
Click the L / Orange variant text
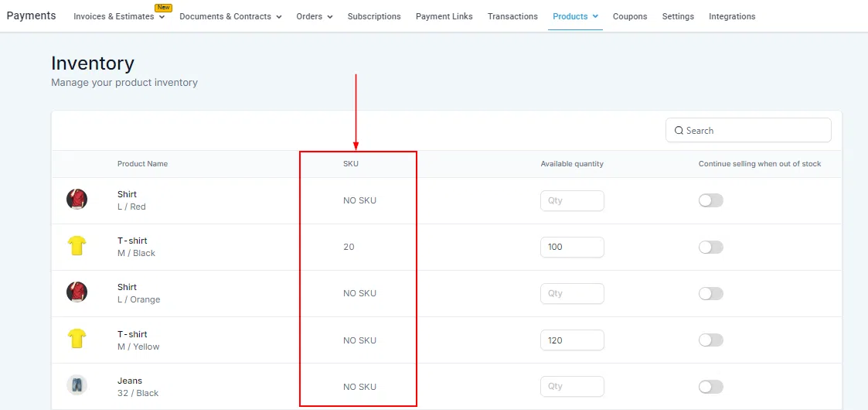pos(138,299)
